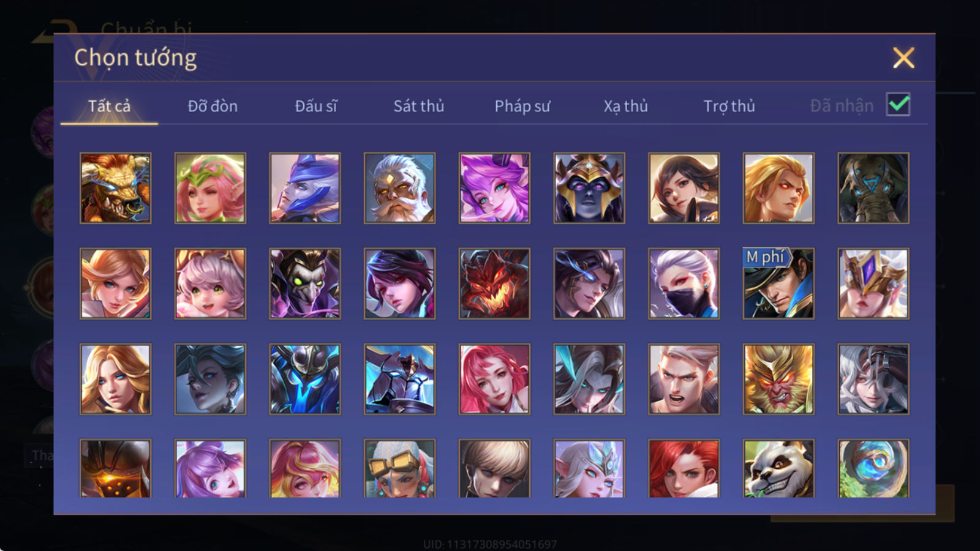Toggle the "Đã nhận" checkbox

898,105
